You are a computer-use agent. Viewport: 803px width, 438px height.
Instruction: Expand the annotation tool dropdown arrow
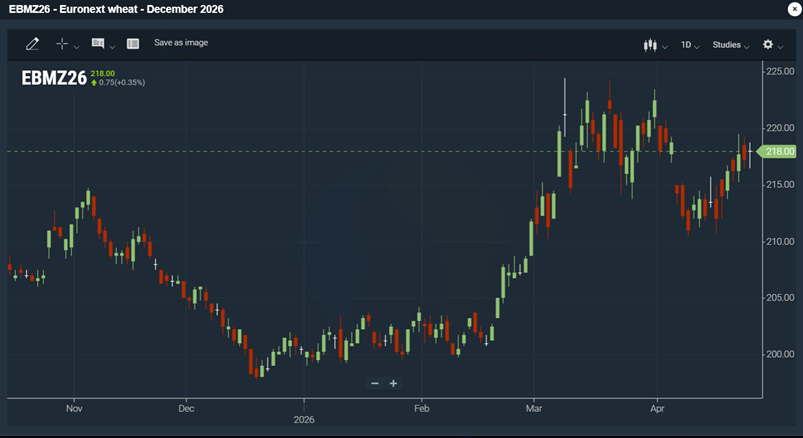pos(112,46)
